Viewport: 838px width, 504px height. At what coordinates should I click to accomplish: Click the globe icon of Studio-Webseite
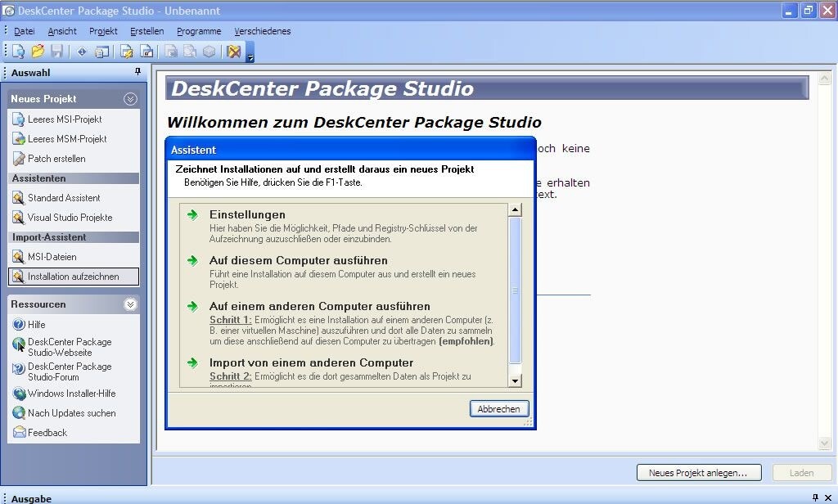[x=19, y=344]
